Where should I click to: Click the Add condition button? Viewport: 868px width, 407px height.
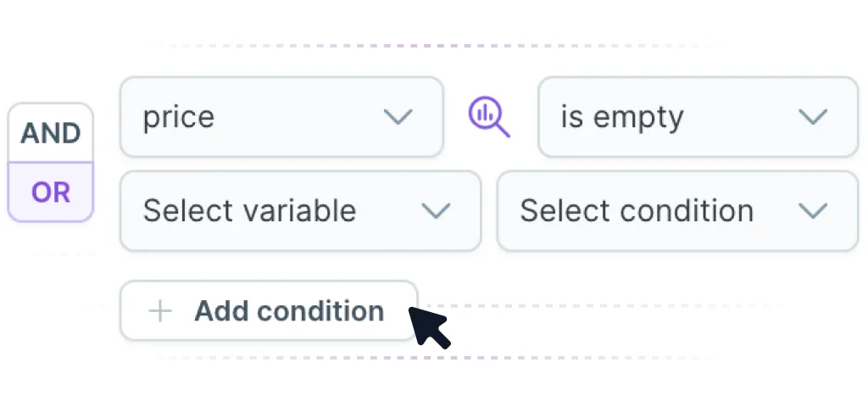[269, 310]
